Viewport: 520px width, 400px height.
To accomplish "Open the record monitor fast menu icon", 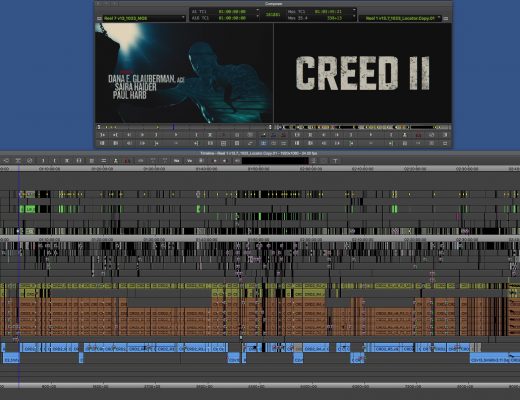I will (x=446, y=18).
